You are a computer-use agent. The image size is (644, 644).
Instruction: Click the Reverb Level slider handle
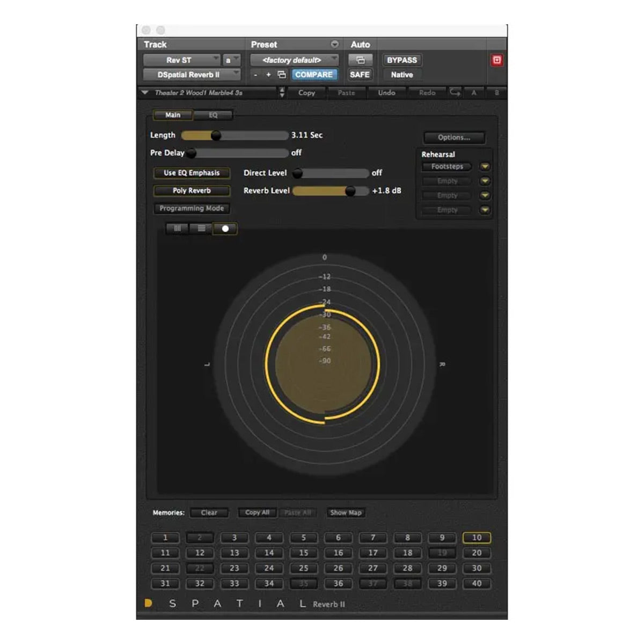[x=350, y=191]
